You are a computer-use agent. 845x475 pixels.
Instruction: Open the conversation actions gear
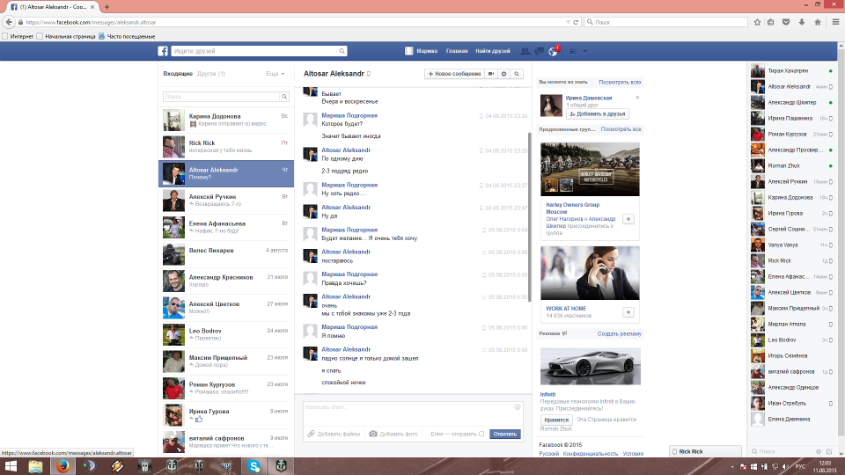pyautogui.click(x=504, y=74)
